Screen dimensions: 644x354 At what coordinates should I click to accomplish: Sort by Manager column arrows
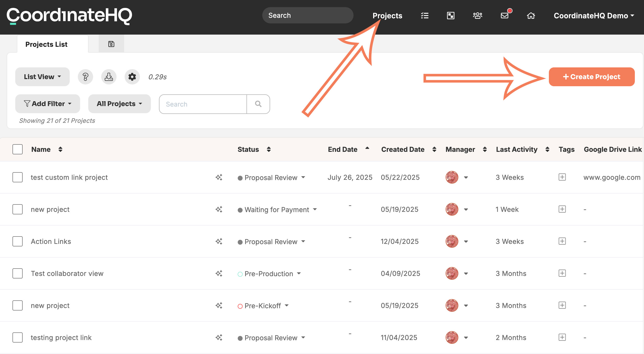(485, 149)
